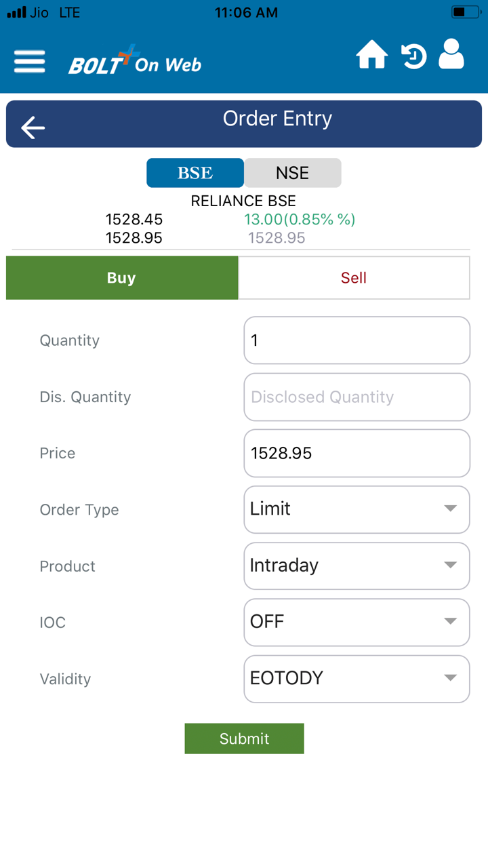Click the Submit button
The image size is (488, 868).
244,738
